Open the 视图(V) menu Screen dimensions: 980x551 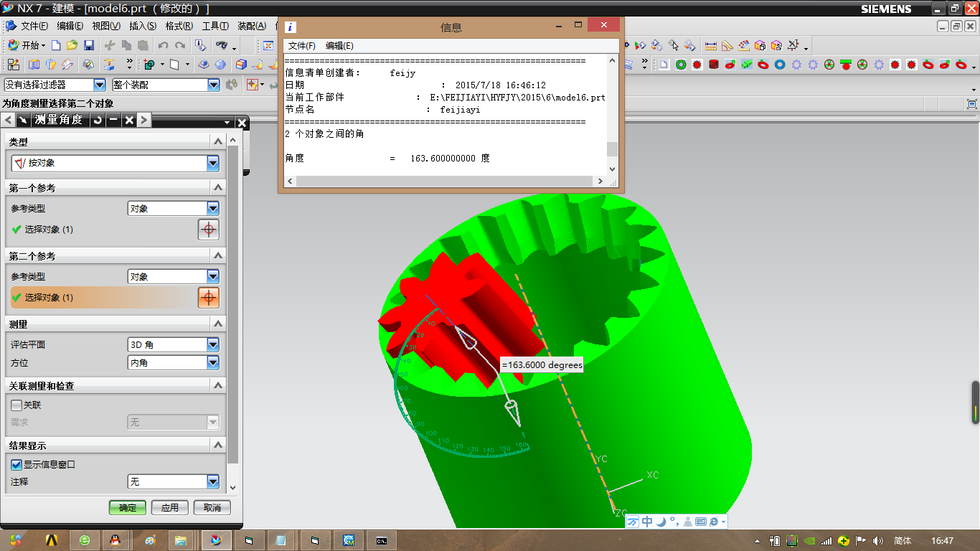pos(106,26)
